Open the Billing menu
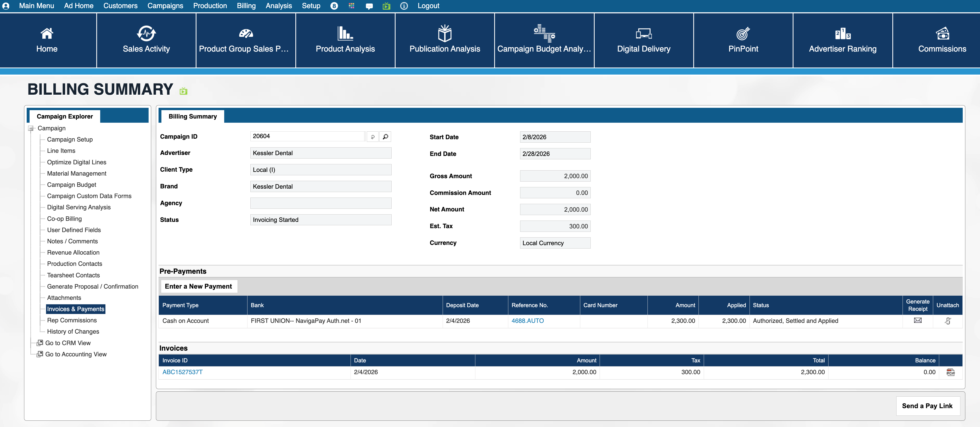This screenshot has height=427, width=980. tap(246, 6)
